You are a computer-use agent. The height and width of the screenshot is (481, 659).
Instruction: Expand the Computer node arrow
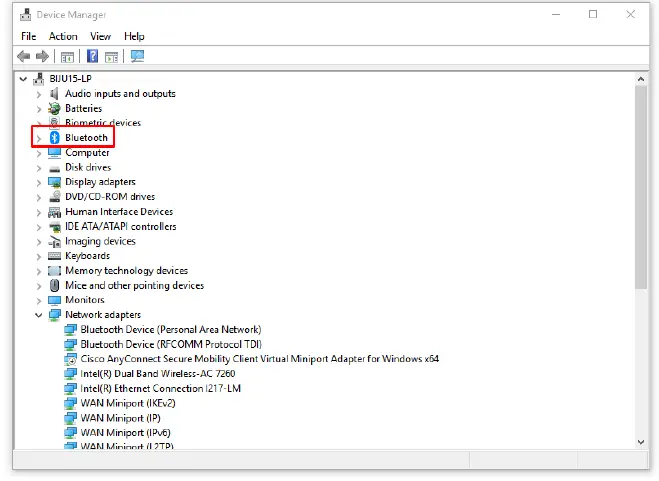click(39, 153)
